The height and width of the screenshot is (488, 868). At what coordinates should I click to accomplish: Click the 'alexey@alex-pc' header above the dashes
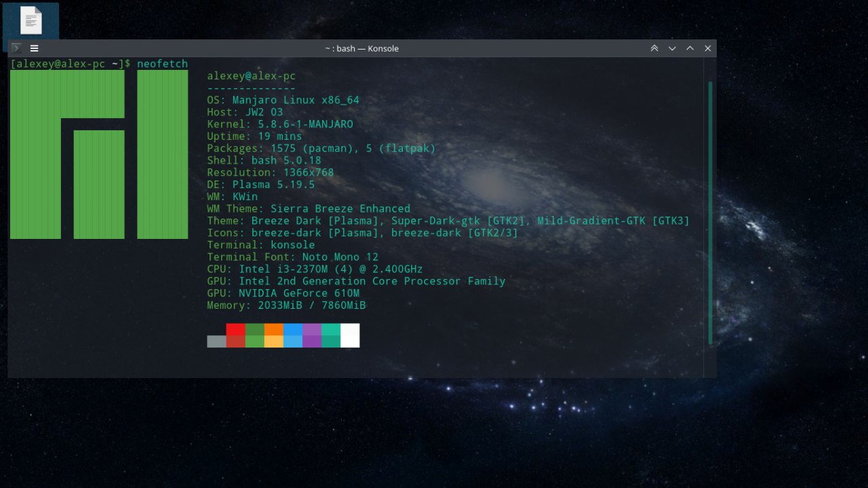252,76
